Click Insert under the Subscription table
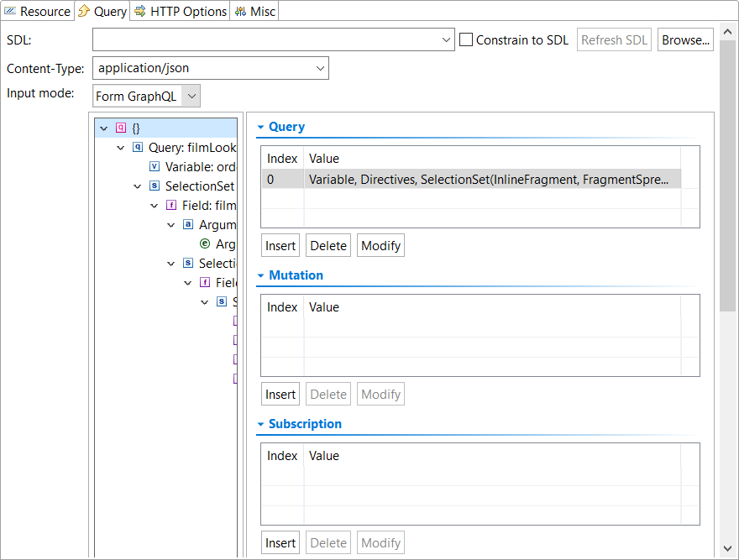The height and width of the screenshot is (560, 739). 280,542
